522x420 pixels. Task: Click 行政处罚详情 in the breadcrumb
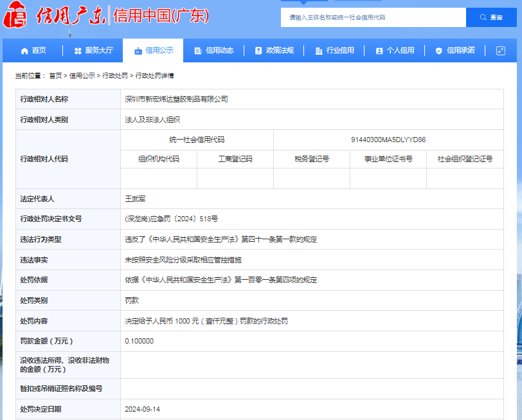tap(154, 76)
